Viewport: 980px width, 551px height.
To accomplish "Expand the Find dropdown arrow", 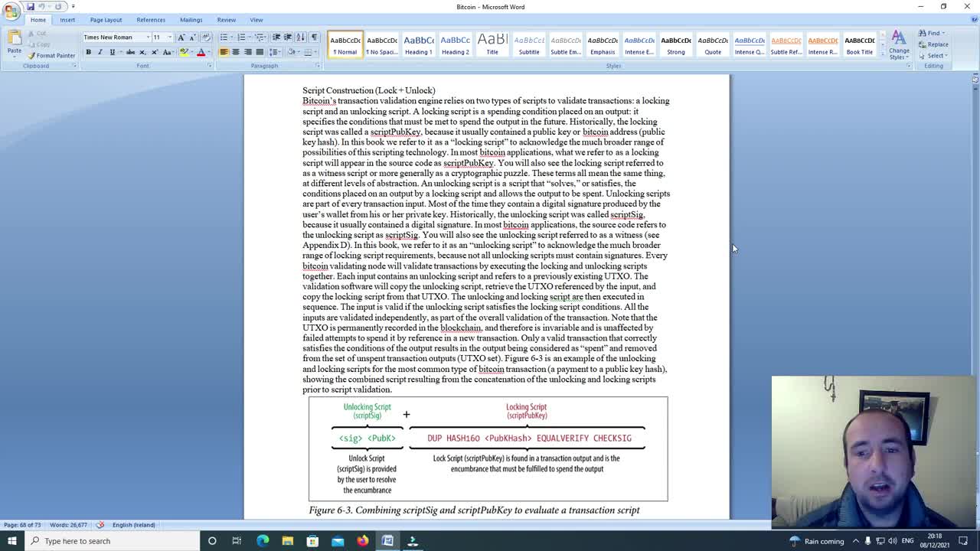I will pyautogui.click(x=943, y=33).
